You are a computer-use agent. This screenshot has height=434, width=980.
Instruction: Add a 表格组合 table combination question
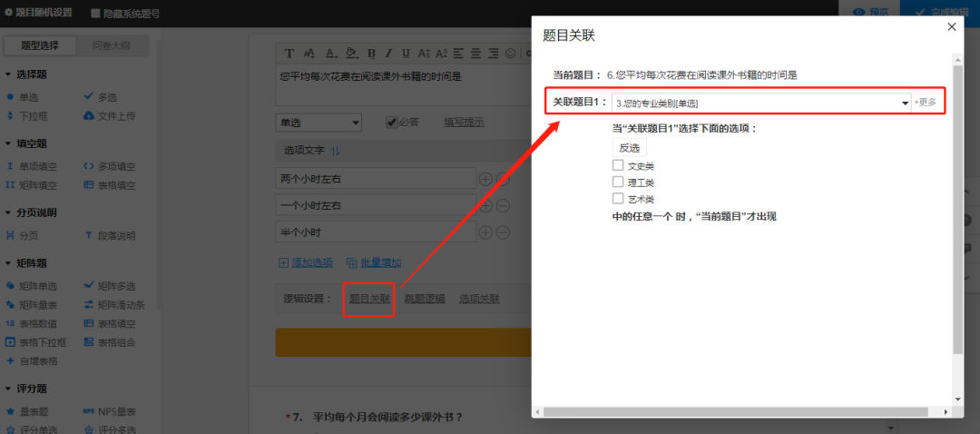(110, 342)
